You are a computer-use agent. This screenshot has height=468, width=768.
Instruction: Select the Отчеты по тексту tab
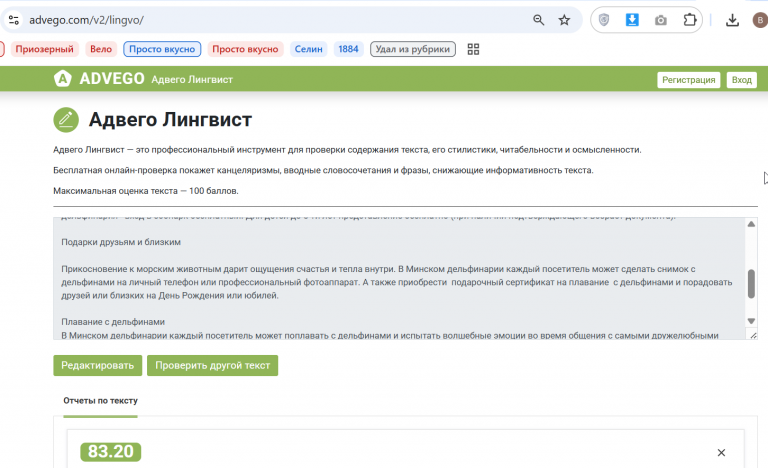point(100,401)
